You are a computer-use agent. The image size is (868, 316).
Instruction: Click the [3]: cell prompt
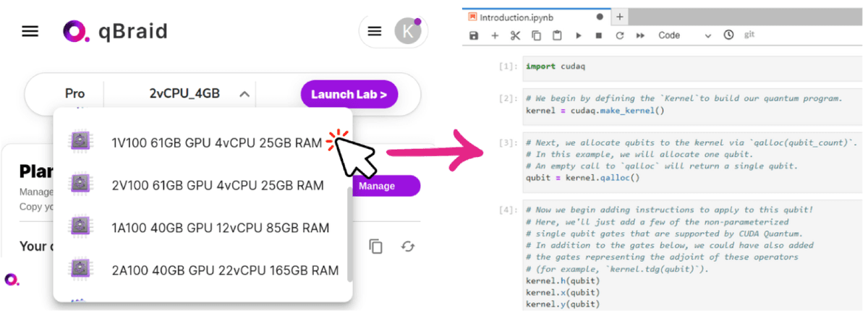pos(508,142)
